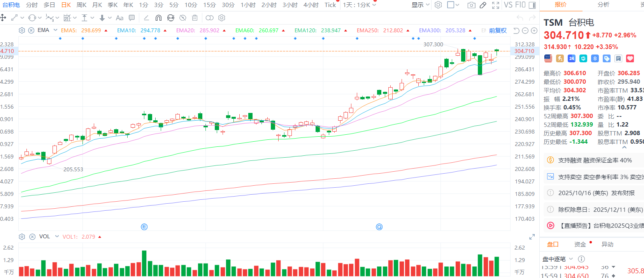The height and width of the screenshot is (278, 644).
Task: Open the down arrow marker dropdown
Action: (x=110, y=18)
